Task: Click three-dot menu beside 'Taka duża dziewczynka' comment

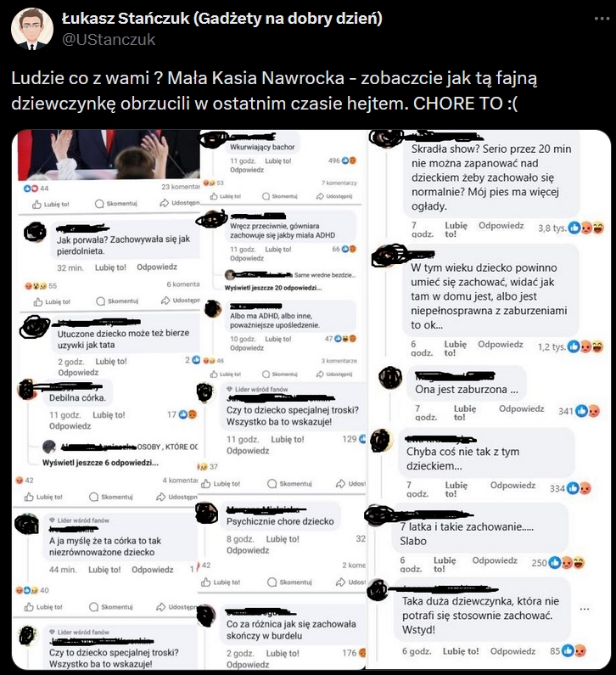Action: [584, 609]
